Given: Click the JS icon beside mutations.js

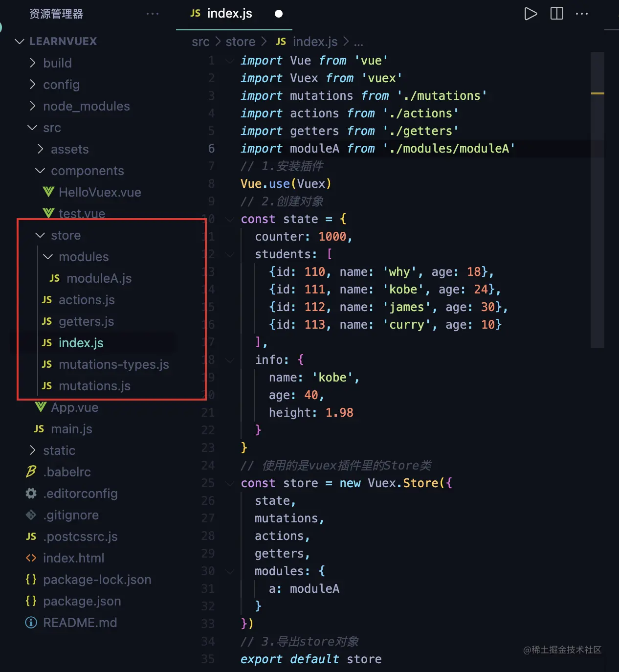Looking at the screenshot, I should point(47,386).
